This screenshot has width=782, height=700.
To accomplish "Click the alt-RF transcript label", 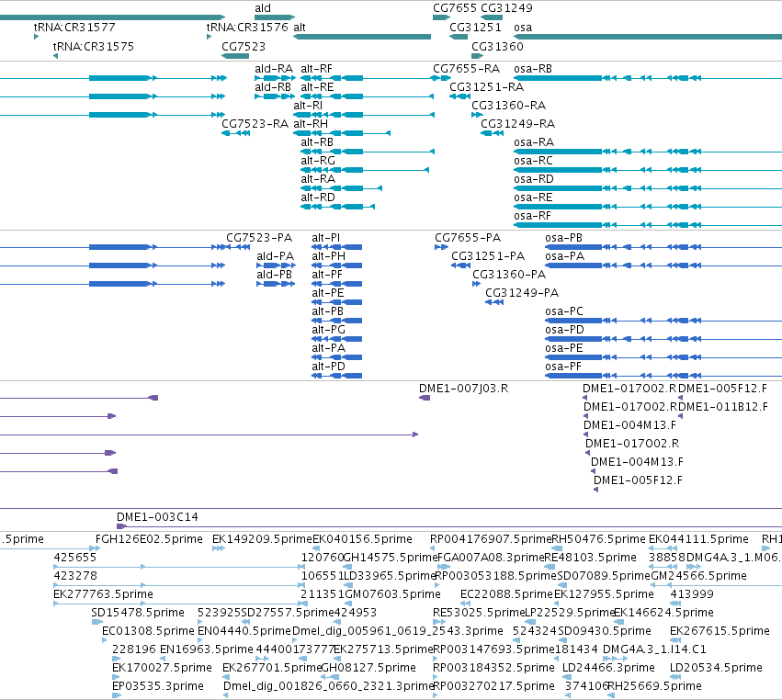I will pos(316,69).
